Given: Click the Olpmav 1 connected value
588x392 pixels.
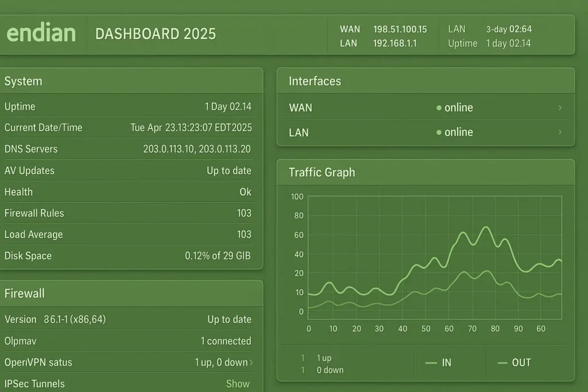Looking at the screenshot, I should click(x=226, y=341).
